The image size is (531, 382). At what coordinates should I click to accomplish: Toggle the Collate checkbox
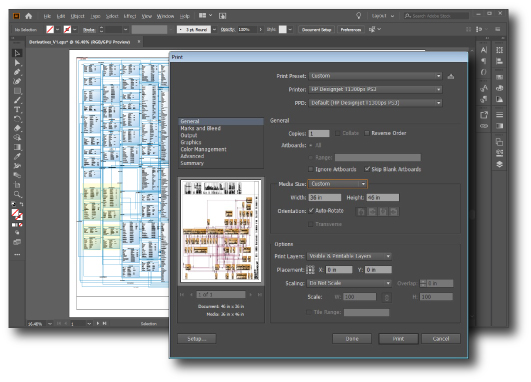[338, 133]
